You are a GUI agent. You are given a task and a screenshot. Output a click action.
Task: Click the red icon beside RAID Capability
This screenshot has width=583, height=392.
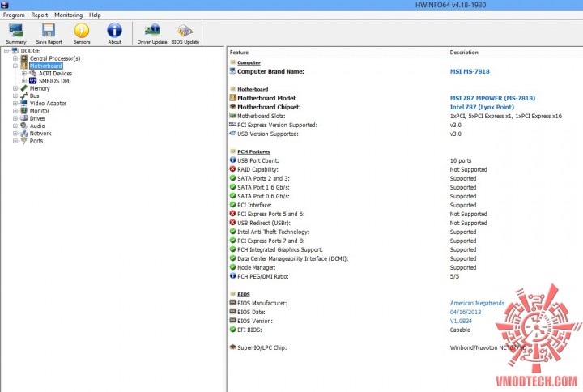point(232,168)
